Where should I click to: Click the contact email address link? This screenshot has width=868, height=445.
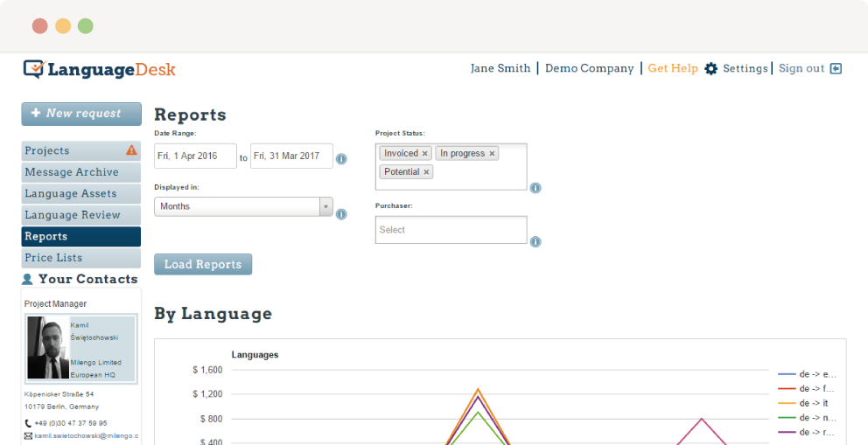click(x=87, y=436)
